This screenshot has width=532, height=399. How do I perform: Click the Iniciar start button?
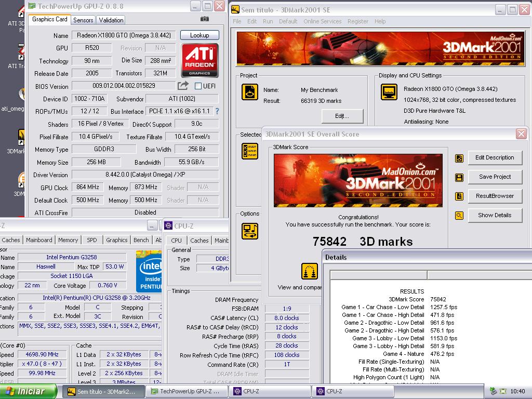[28, 391]
